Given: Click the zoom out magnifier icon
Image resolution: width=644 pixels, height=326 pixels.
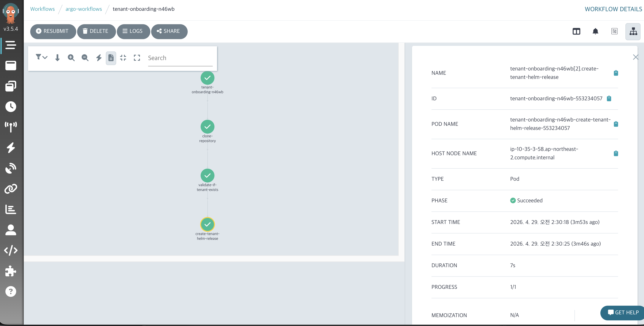Looking at the screenshot, I should (x=85, y=58).
